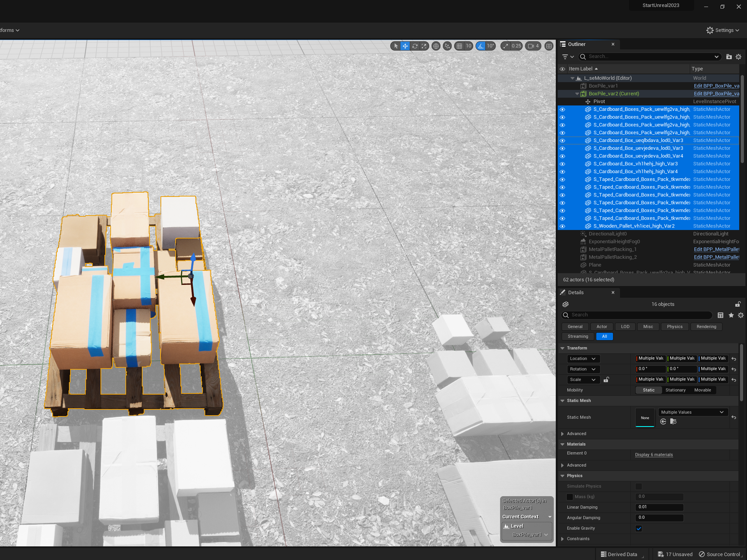
Task: Open Static Mesh Multiple Values dropdown
Action: pos(692,413)
